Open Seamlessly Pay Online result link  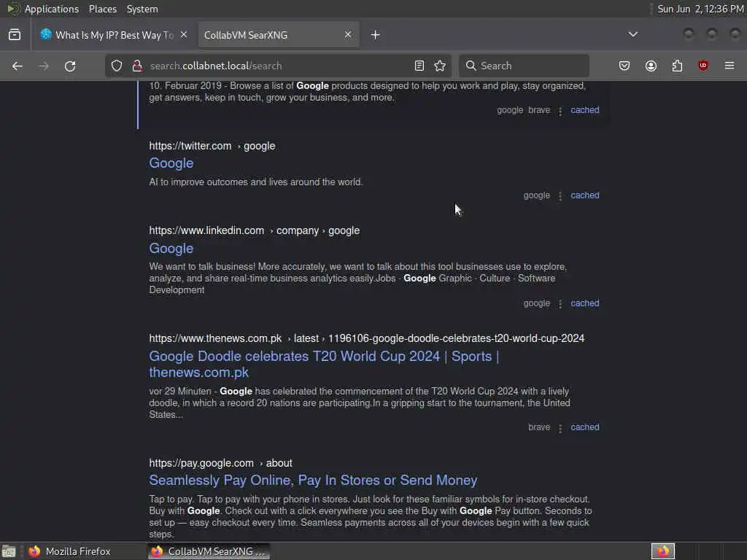(313, 481)
